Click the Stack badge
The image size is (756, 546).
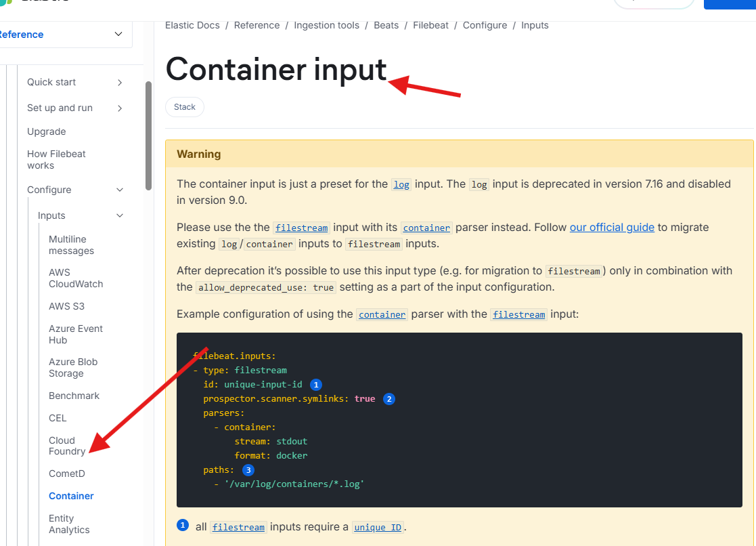point(185,106)
